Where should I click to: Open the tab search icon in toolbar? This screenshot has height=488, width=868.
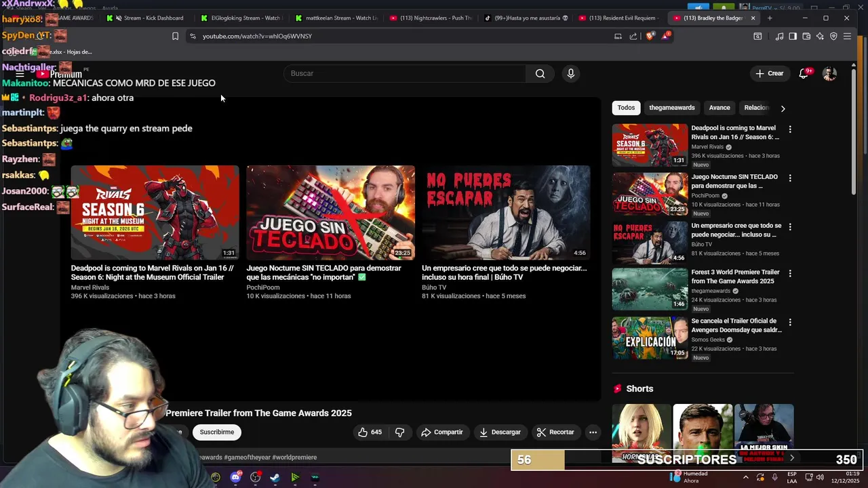[x=757, y=36]
